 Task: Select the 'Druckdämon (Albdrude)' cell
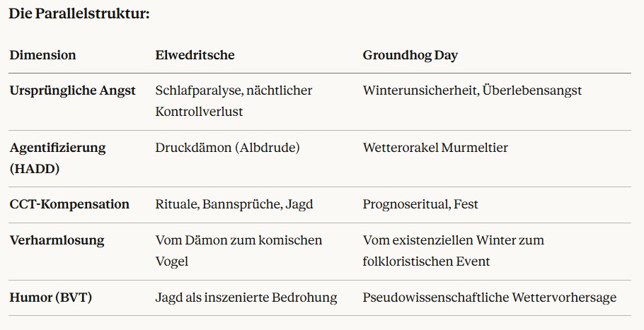[x=227, y=148]
